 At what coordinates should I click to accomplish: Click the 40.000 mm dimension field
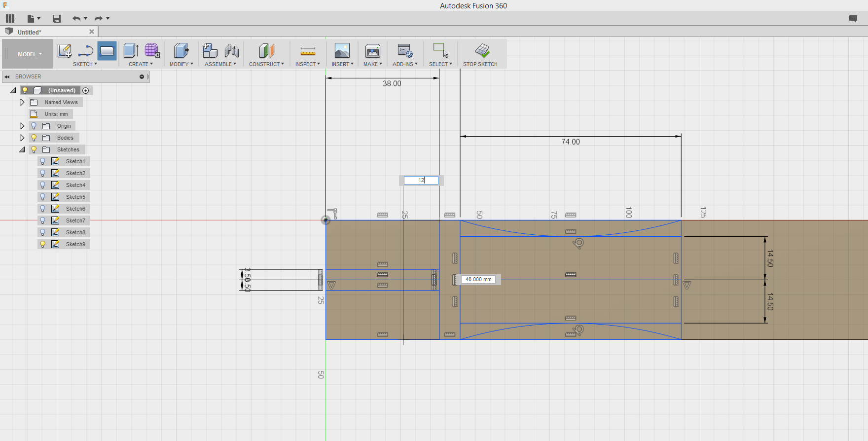[x=478, y=279]
